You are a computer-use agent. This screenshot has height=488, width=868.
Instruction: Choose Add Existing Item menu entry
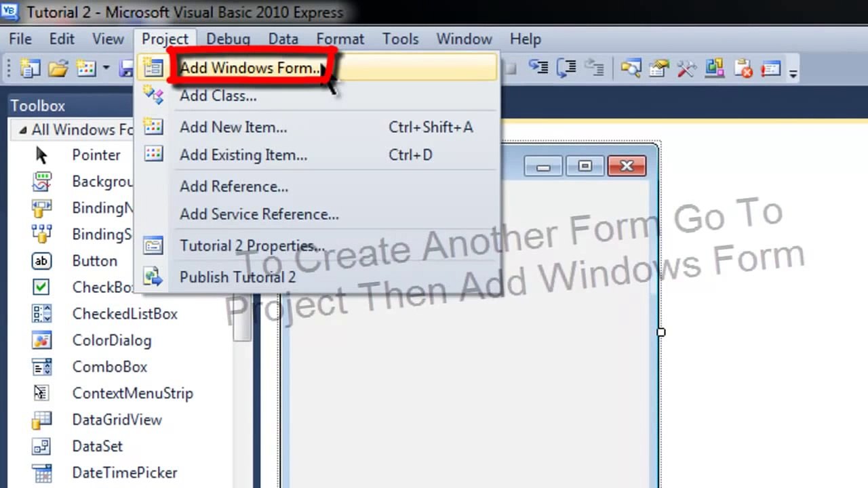tap(317, 155)
